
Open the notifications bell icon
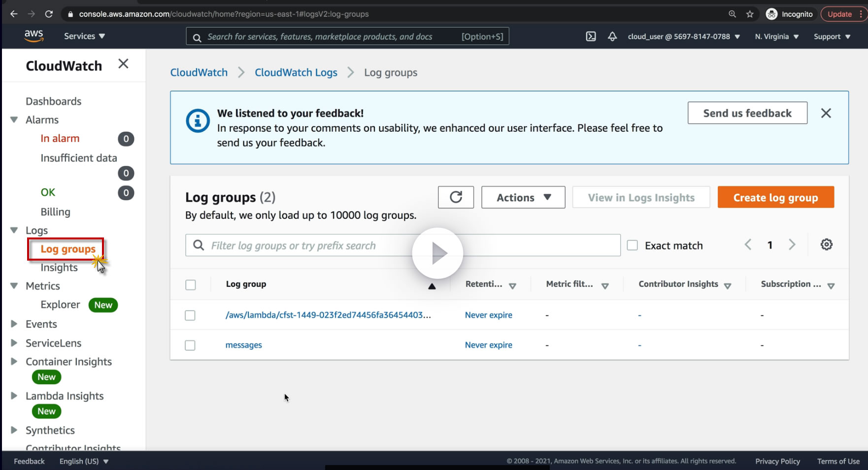(x=612, y=36)
